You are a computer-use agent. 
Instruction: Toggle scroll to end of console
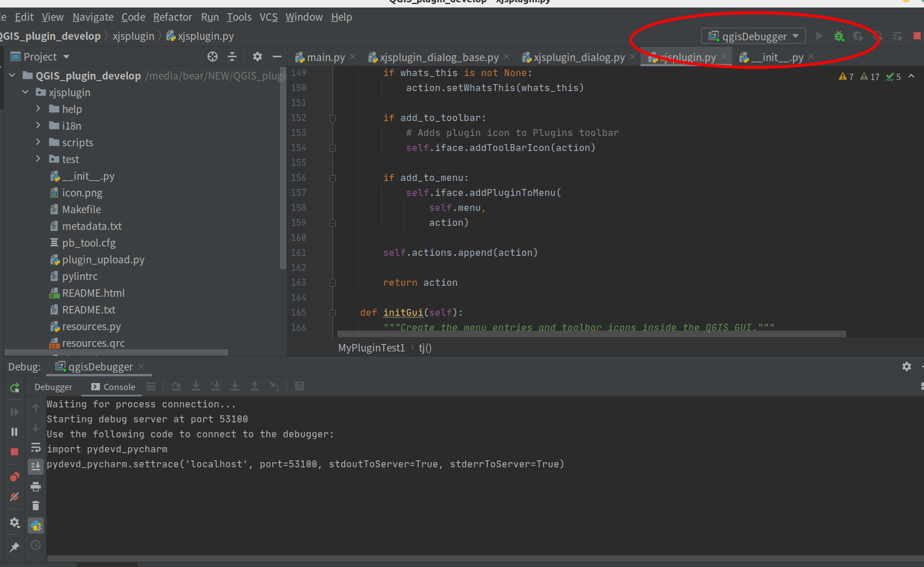36,466
